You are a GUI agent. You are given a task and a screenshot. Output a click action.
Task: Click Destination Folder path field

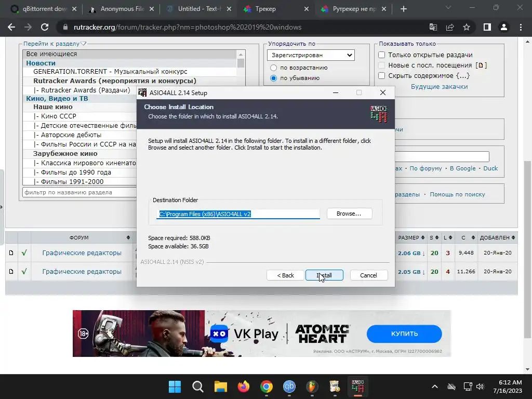[x=238, y=214]
